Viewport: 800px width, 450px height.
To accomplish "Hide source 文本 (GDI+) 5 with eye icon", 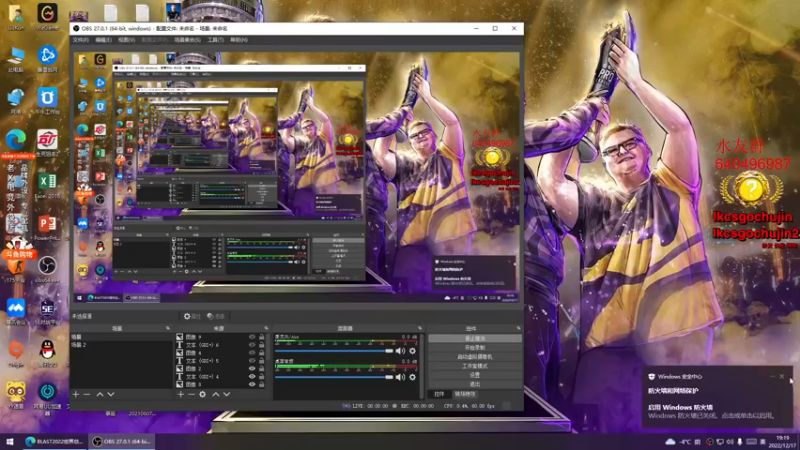I will 252,361.
